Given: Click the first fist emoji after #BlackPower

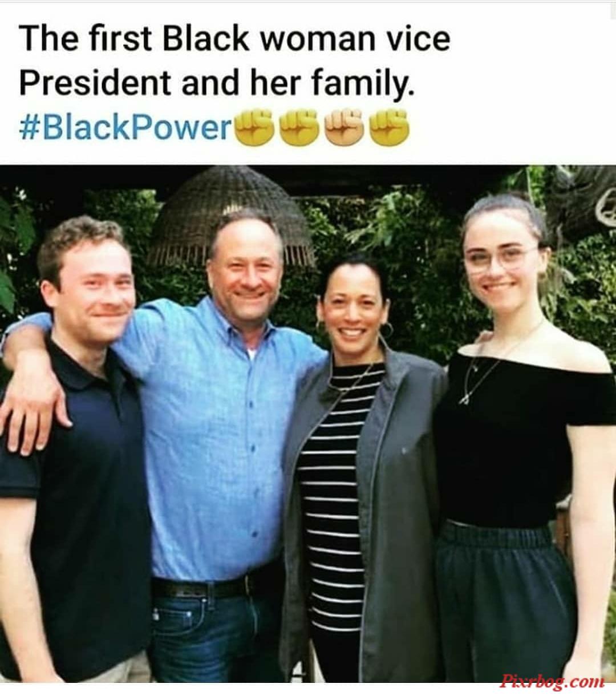Looking at the screenshot, I should click(254, 127).
